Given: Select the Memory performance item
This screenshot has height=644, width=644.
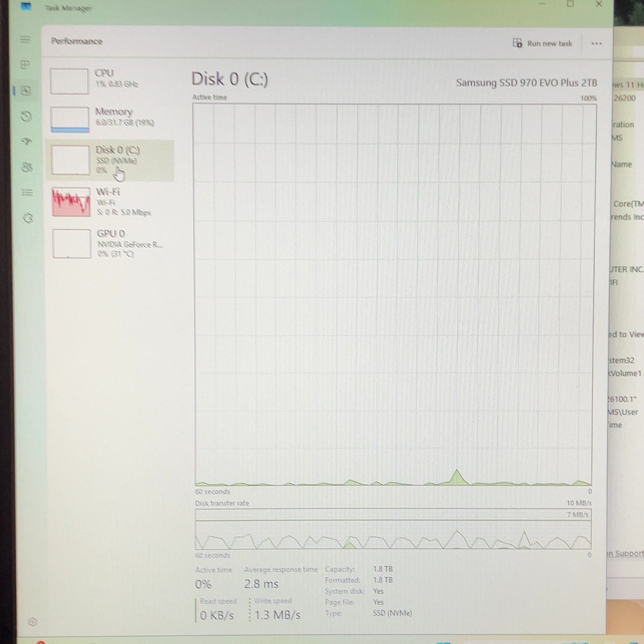Looking at the screenshot, I should (110, 119).
